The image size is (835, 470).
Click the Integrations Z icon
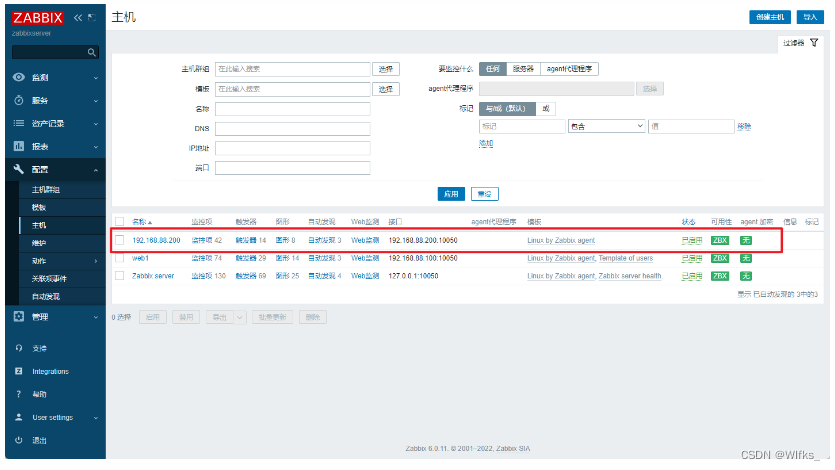(x=19, y=371)
